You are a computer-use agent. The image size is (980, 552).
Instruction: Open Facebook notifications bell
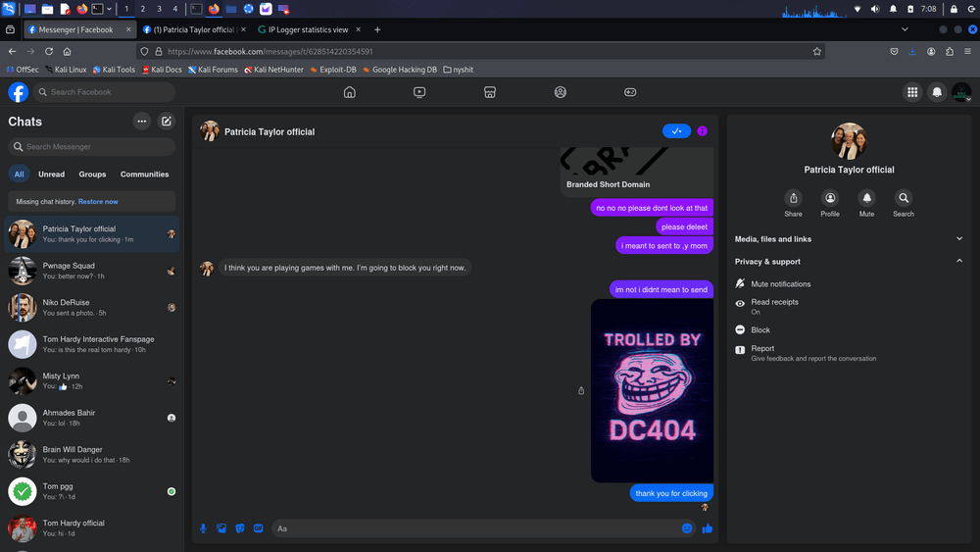pos(937,92)
